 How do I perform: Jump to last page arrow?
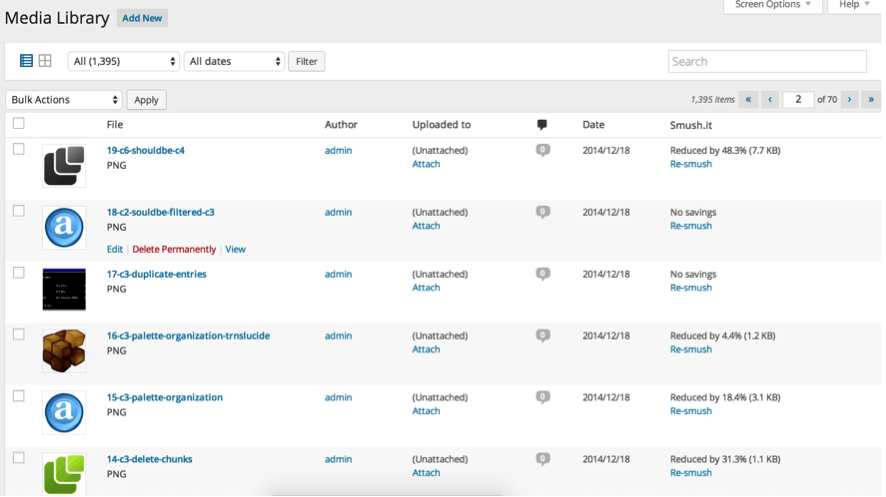coord(871,99)
